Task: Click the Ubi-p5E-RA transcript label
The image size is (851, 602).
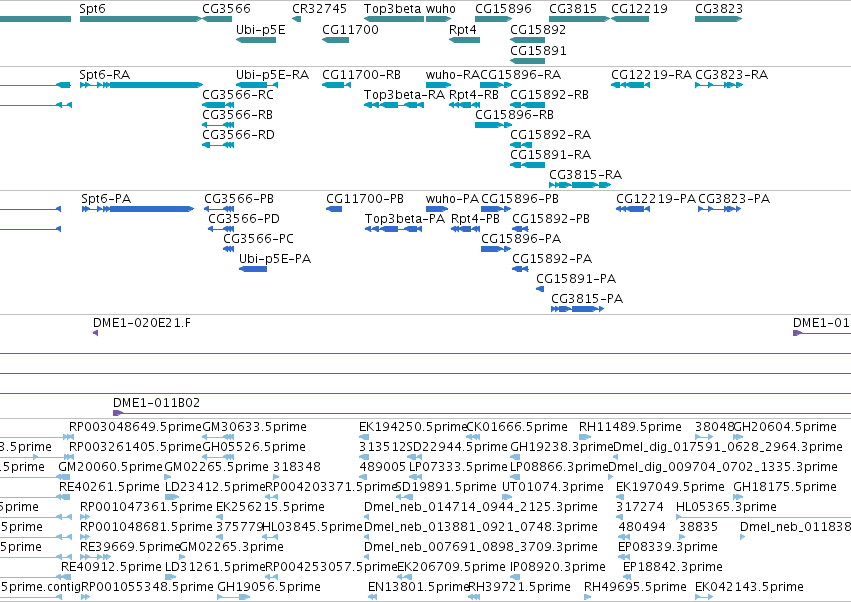Action: point(272,74)
